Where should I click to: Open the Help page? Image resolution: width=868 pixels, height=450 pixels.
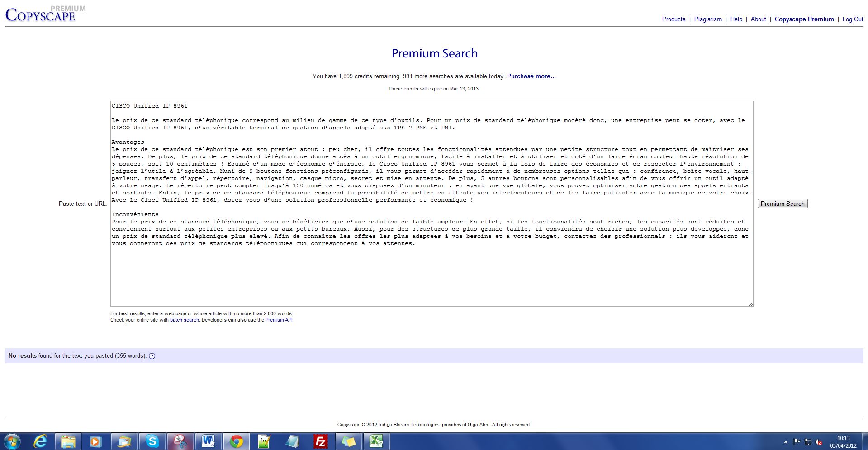coord(736,19)
